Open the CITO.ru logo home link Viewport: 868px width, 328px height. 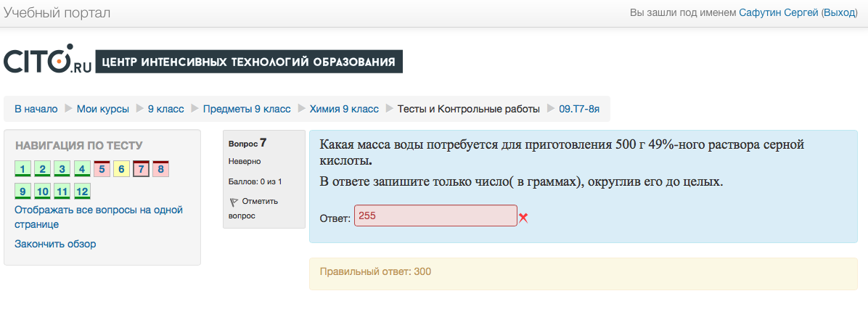coord(47,59)
